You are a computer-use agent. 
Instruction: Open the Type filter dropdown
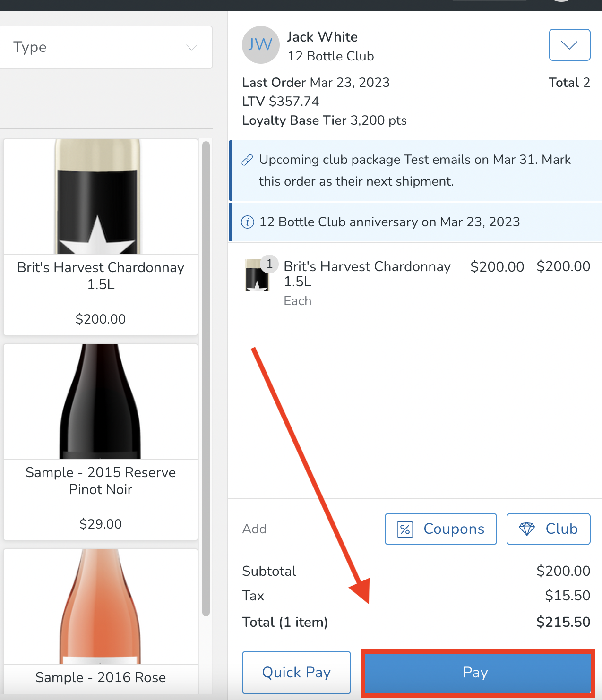pos(105,47)
